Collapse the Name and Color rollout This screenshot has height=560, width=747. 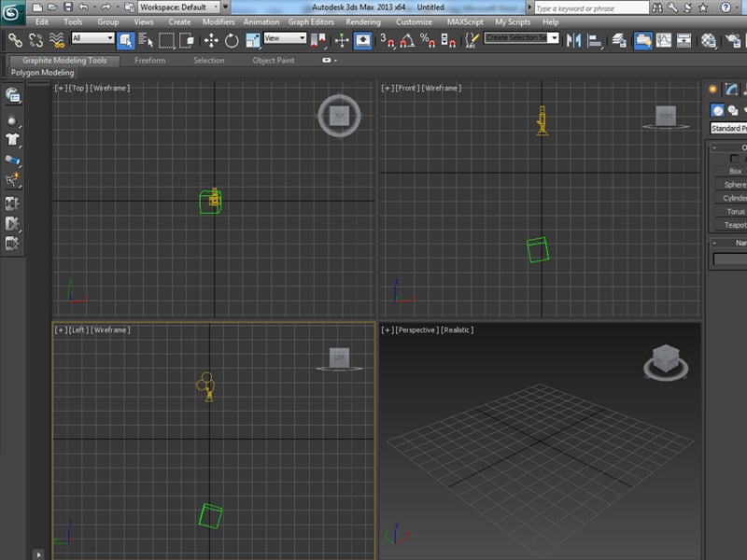[x=714, y=243]
